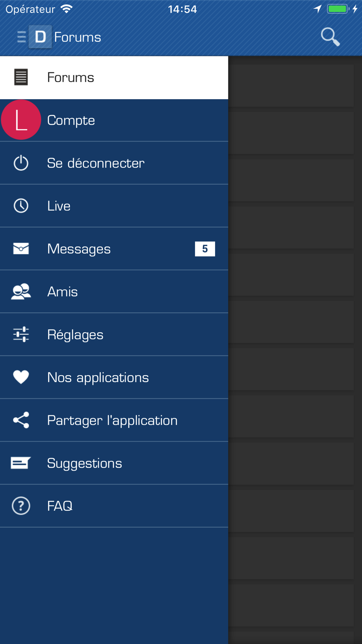Click the unread messages badge 5
Screen dimensions: 362x644
point(205,249)
